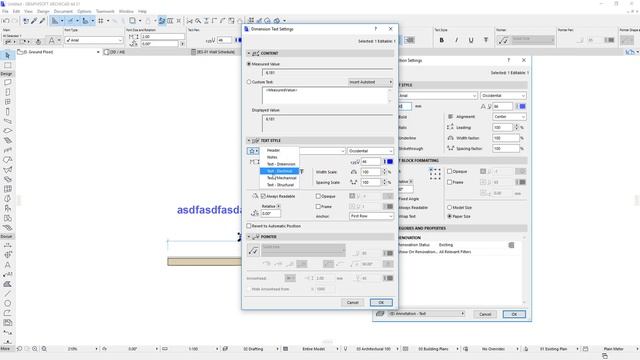
Task: Open the Annotation - Text layer dropdown
Action: click(x=426, y=314)
